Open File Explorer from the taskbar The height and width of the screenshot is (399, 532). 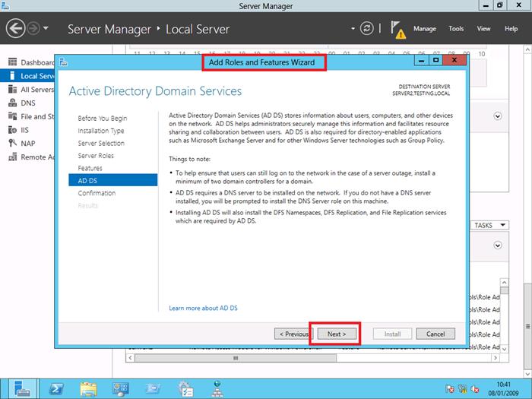[88, 389]
